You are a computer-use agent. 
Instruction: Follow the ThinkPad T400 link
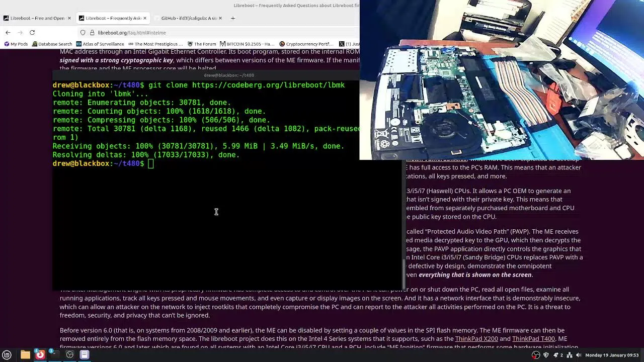[533, 339]
